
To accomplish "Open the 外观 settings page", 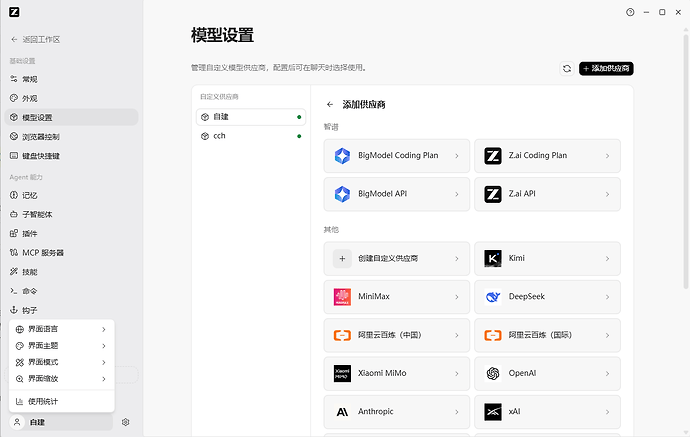I will click(x=71, y=98).
